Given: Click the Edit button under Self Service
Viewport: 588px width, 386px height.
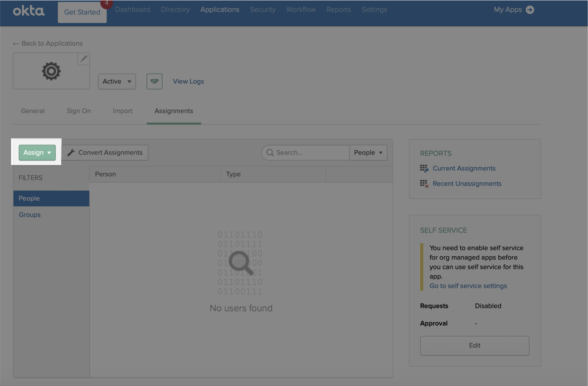Looking at the screenshot, I should [474, 346].
